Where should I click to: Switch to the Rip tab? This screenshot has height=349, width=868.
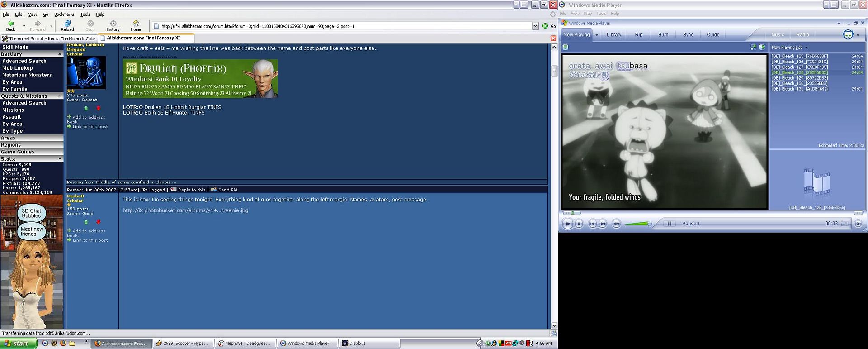pos(638,35)
